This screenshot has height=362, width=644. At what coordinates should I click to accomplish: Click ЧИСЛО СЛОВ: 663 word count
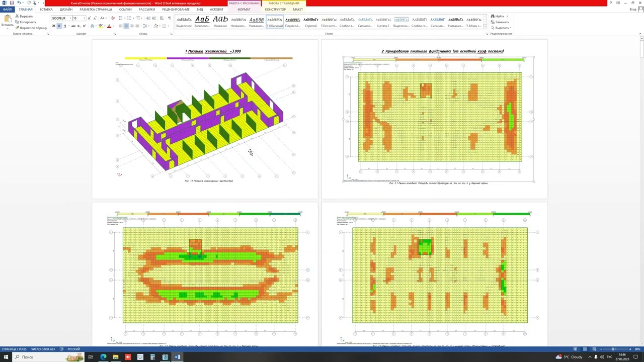(43, 349)
